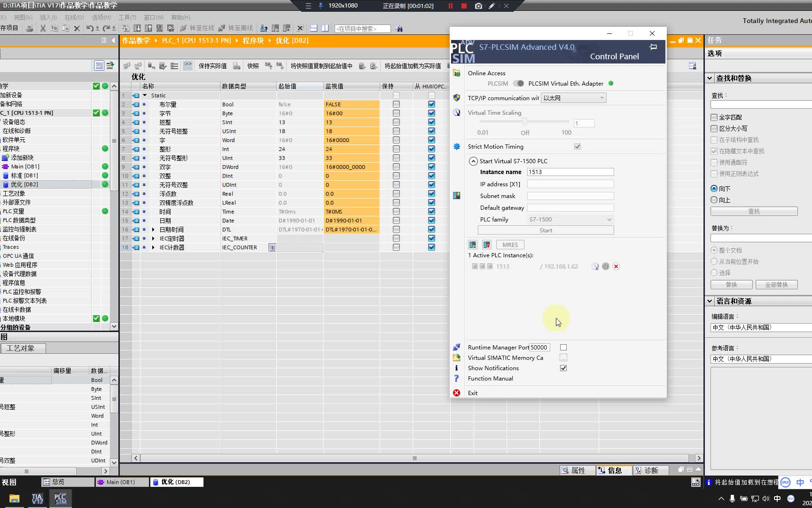Click the cut scissors icon in toolbar
812x508 pixels.
[x=43, y=28]
